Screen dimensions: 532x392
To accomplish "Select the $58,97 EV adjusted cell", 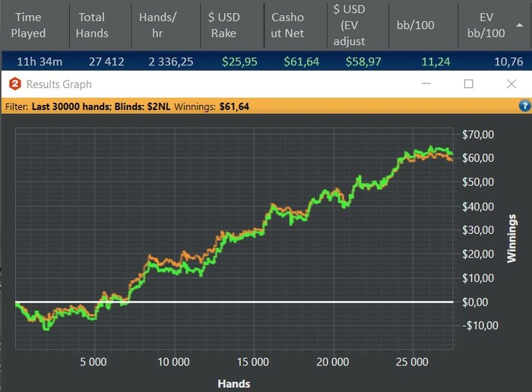I will (x=363, y=62).
